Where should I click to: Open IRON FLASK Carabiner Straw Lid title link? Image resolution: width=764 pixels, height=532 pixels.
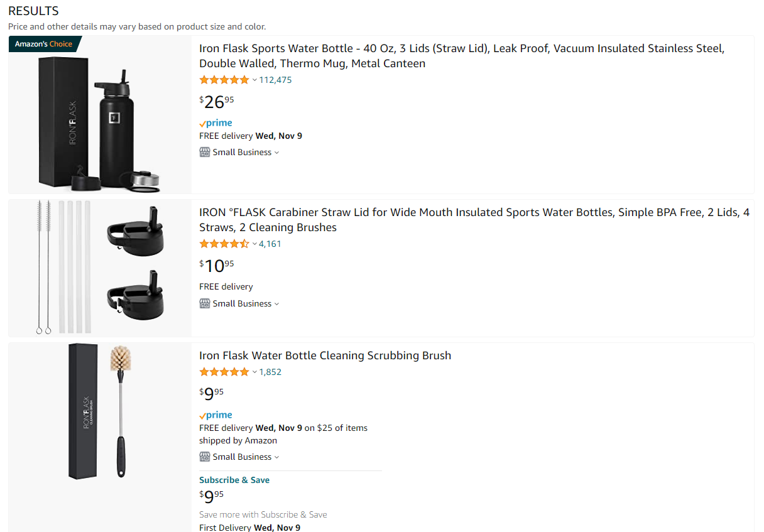click(474, 220)
